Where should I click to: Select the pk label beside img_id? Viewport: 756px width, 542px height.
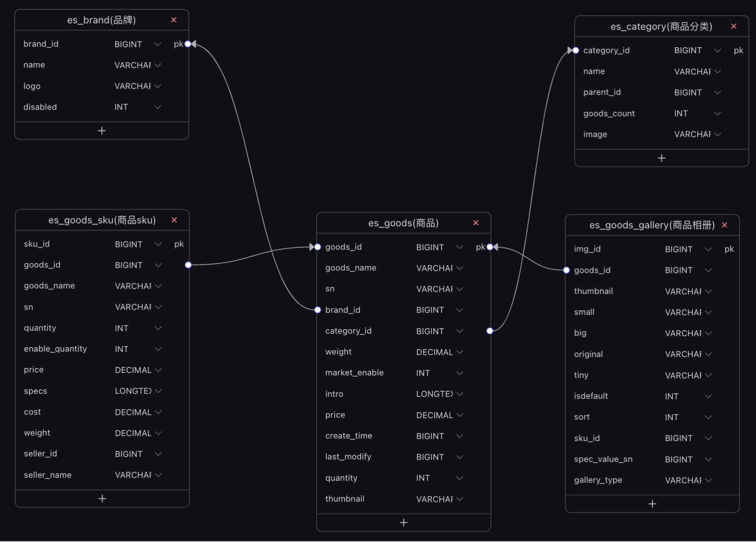tap(729, 249)
